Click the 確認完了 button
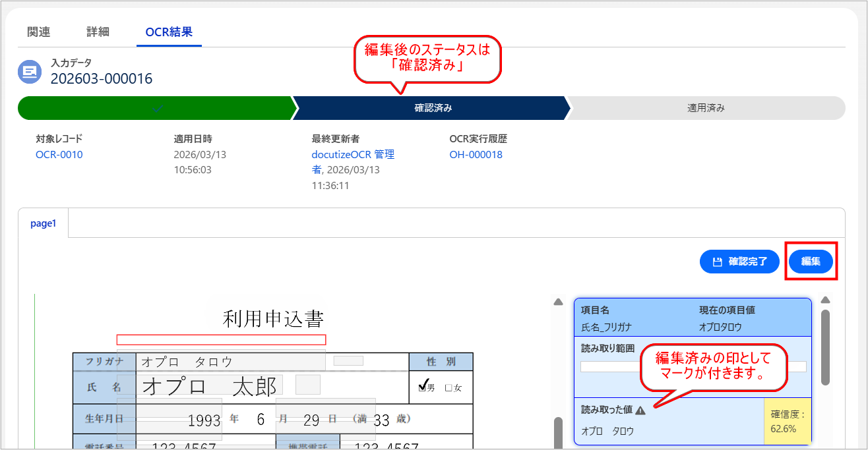868x450 pixels. [x=739, y=262]
